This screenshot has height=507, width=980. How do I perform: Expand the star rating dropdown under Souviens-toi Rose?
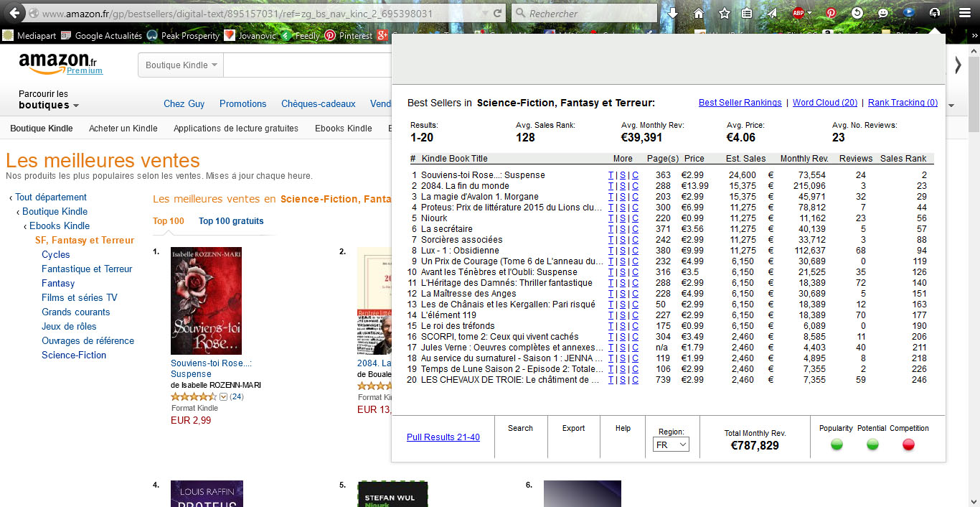pos(223,396)
